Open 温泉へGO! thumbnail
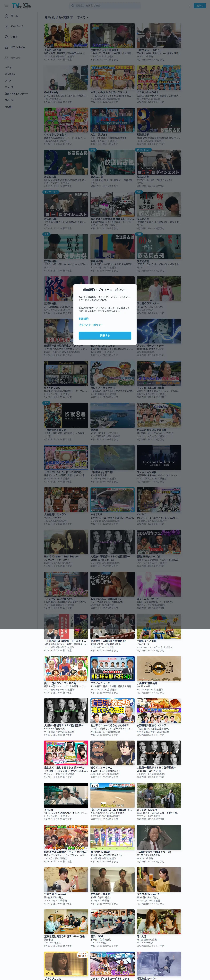The image size is (210, 980). (112, 922)
